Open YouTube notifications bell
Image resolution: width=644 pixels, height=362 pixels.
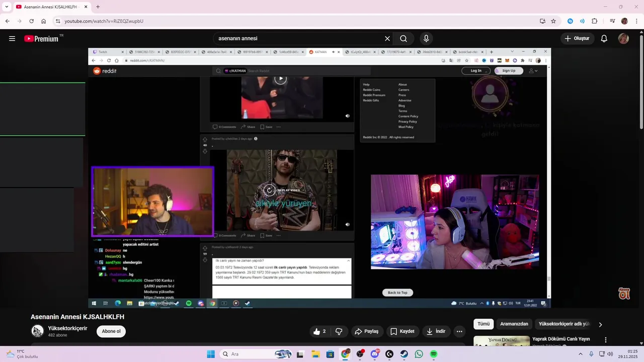[604, 39]
